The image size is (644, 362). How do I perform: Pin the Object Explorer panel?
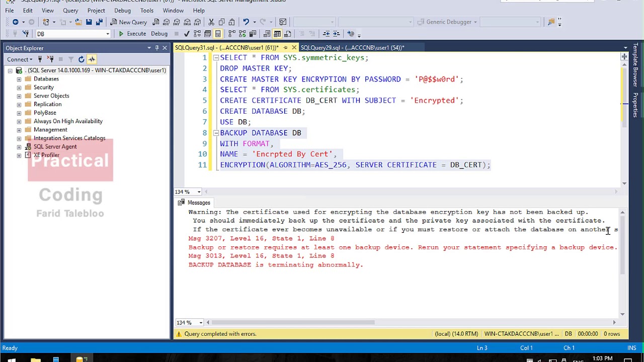pyautogui.click(x=157, y=48)
